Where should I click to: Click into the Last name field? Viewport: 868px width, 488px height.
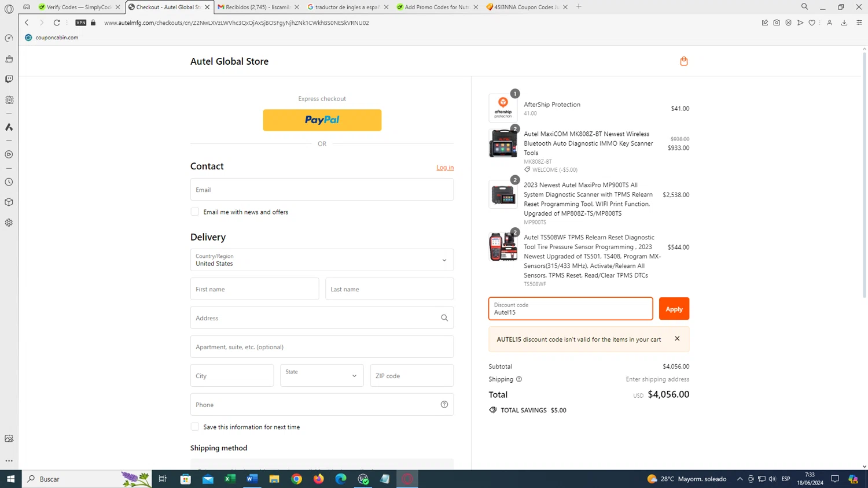[389, 289]
